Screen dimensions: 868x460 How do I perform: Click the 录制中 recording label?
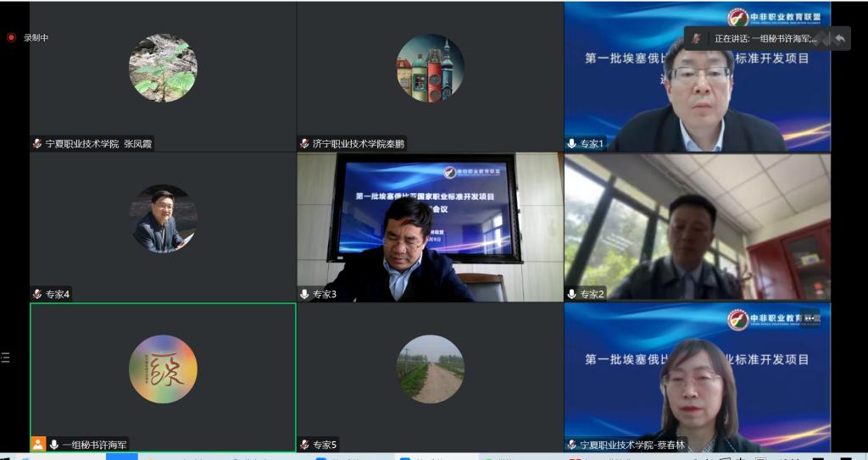[x=36, y=37]
